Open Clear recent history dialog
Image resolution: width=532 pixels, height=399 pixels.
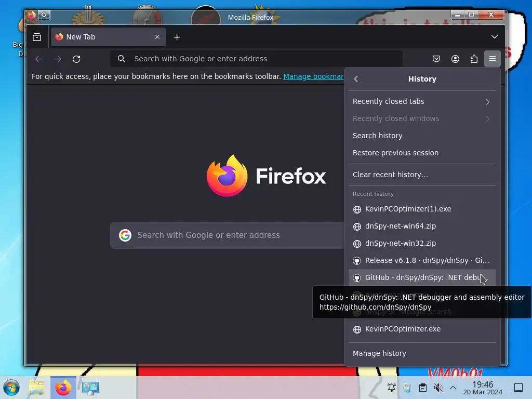422,175
